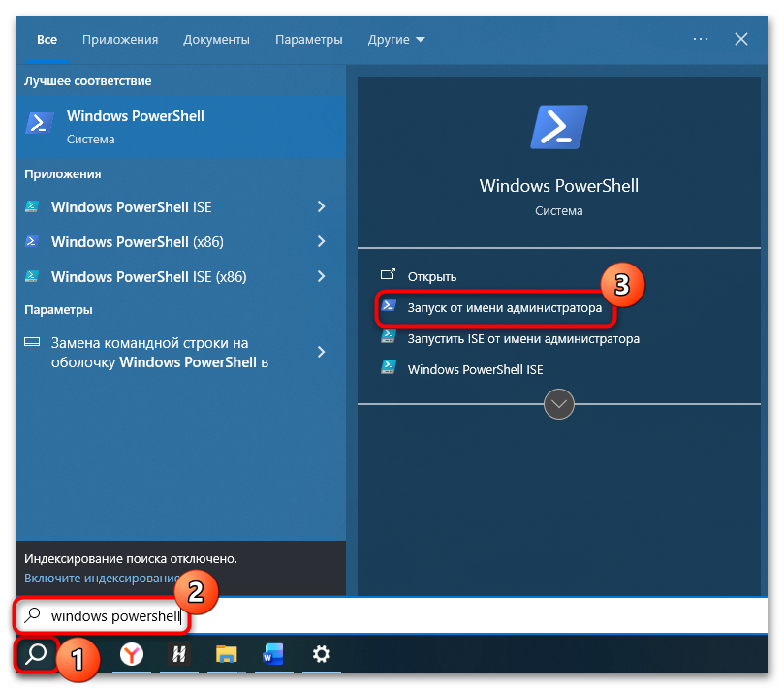Open the 'Другие' dropdown

396,40
